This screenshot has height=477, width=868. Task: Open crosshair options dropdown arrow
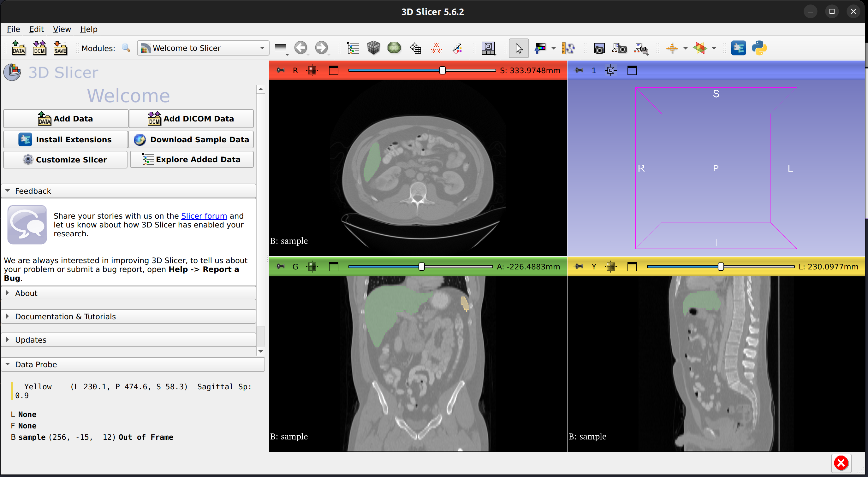tap(685, 48)
